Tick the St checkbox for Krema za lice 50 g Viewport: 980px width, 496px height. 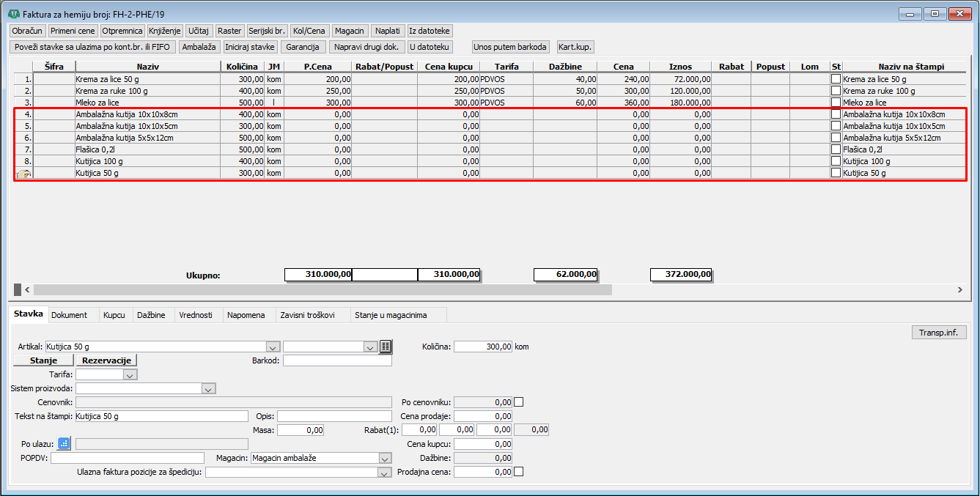tap(836, 79)
